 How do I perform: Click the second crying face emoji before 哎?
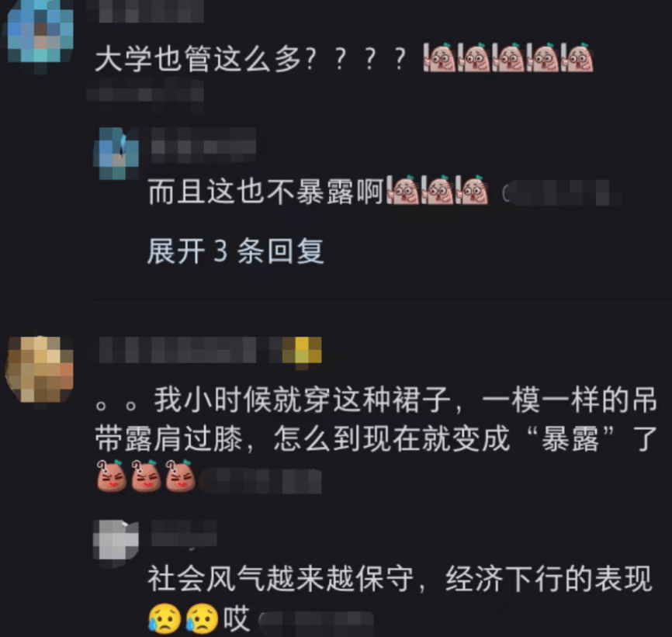point(202,619)
